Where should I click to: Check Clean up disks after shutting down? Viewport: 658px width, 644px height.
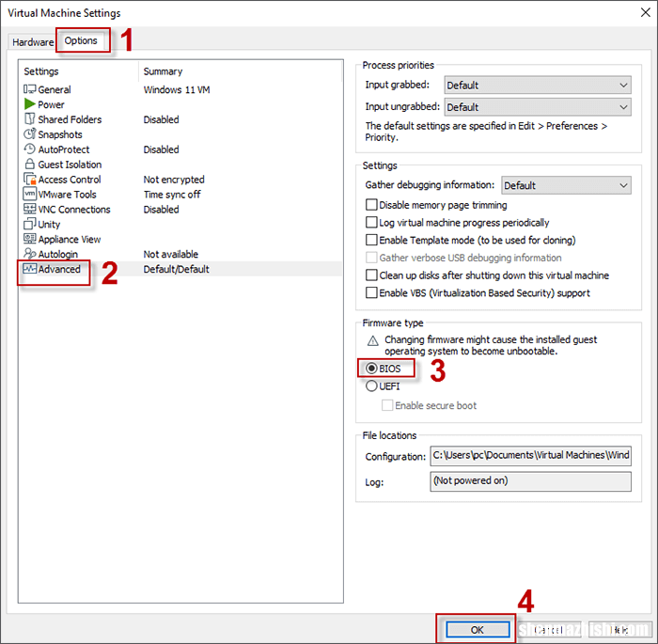point(371,275)
